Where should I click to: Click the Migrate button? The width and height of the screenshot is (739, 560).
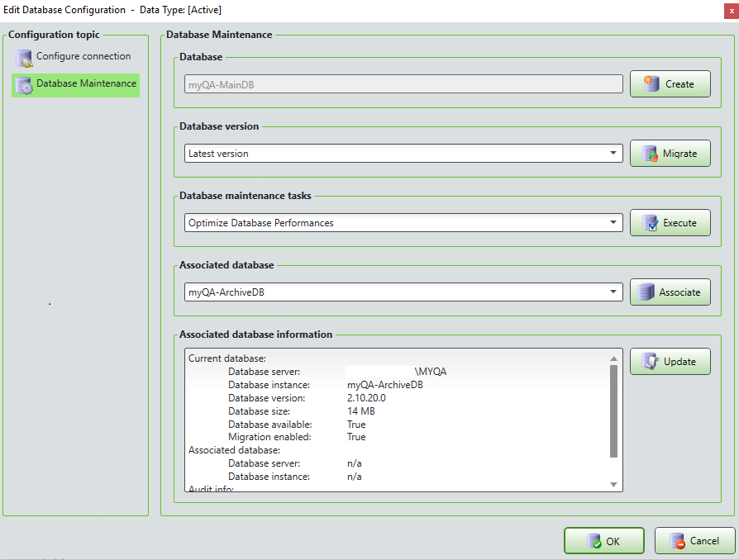pyautogui.click(x=670, y=153)
